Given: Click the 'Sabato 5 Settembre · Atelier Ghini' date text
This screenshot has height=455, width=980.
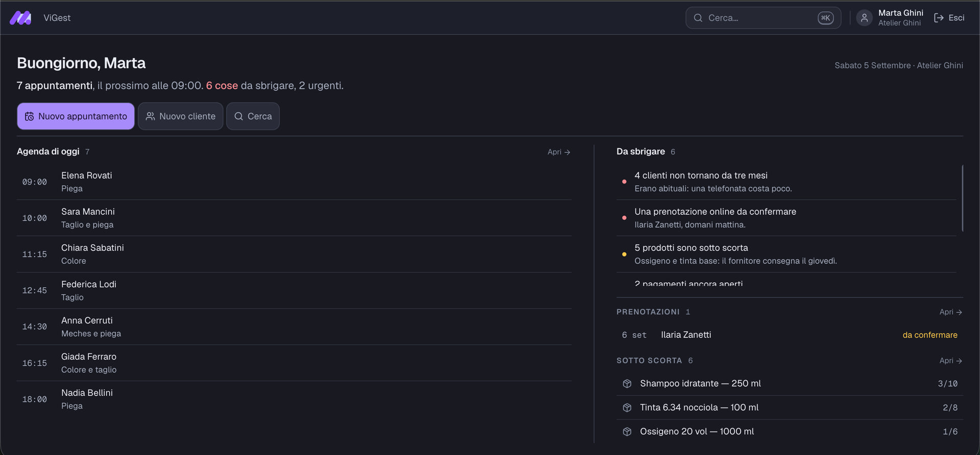Looking at the screenshot, I should pos(899,65).
